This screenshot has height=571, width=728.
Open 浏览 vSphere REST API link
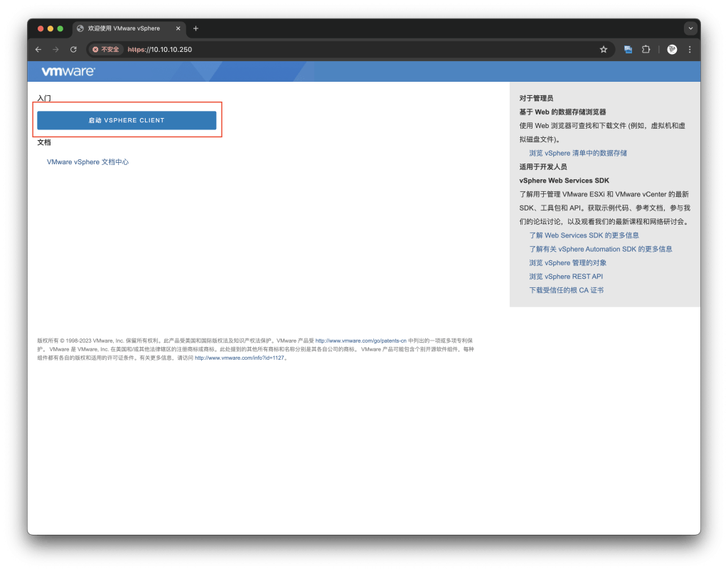coord(565,277)
